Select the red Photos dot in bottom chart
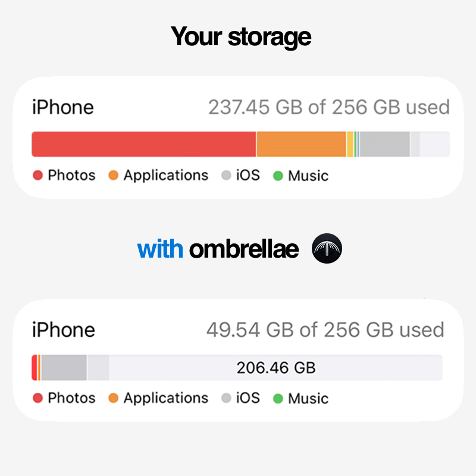 [37, 399]
